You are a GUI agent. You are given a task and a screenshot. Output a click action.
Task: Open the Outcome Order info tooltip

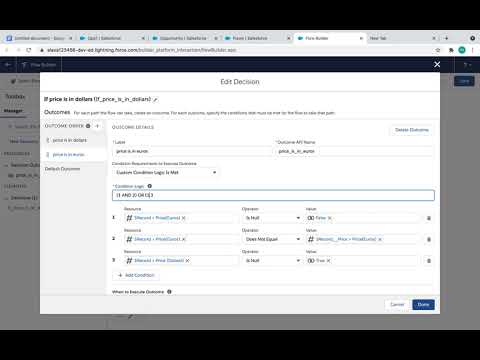click(x=88, y=126)
